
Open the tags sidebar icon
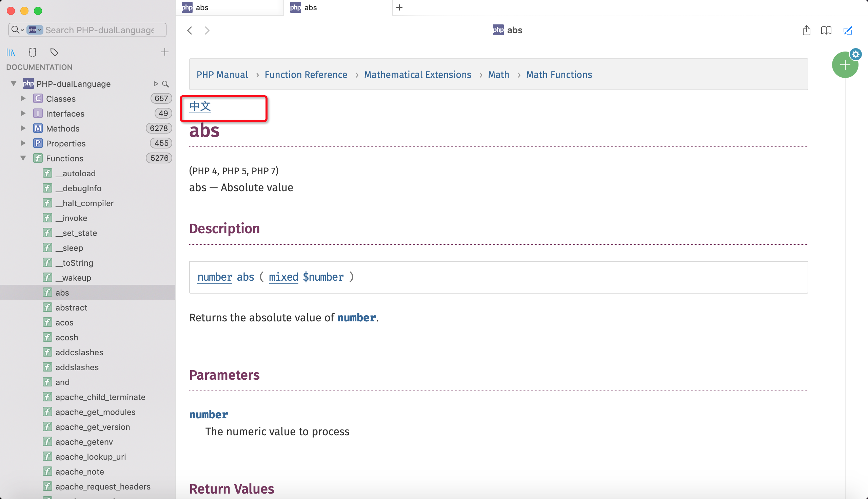54,52
